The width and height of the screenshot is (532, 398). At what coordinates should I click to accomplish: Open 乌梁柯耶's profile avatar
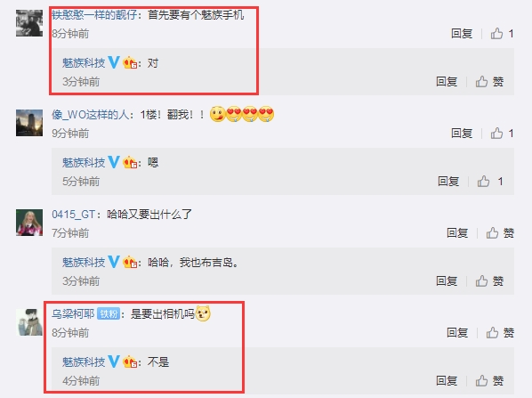29,322
